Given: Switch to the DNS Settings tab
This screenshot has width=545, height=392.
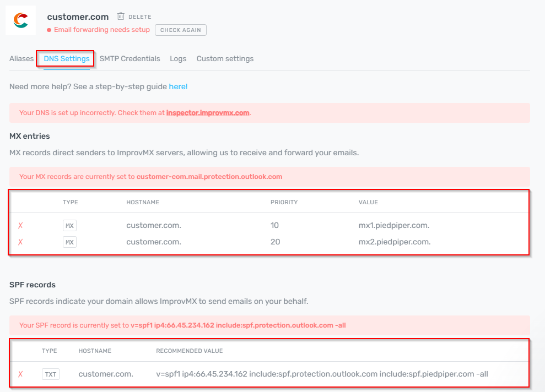Looking at the screenshot, I should [67, 58].
